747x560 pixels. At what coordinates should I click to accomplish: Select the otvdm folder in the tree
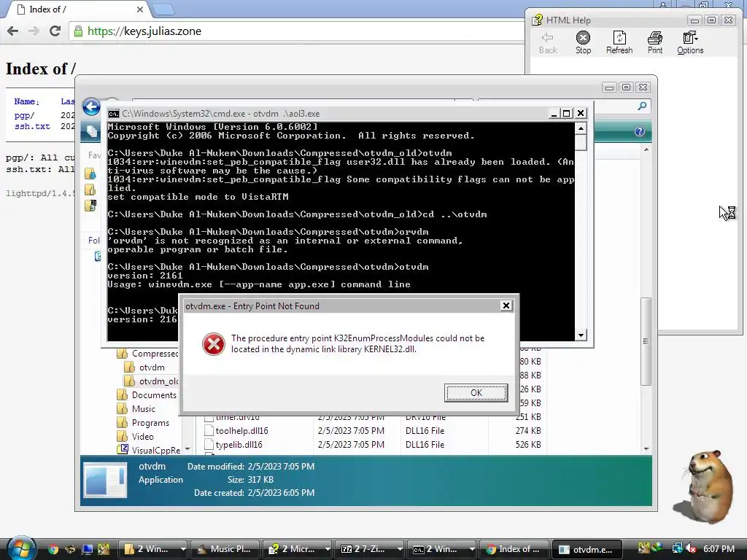(144, 367)
